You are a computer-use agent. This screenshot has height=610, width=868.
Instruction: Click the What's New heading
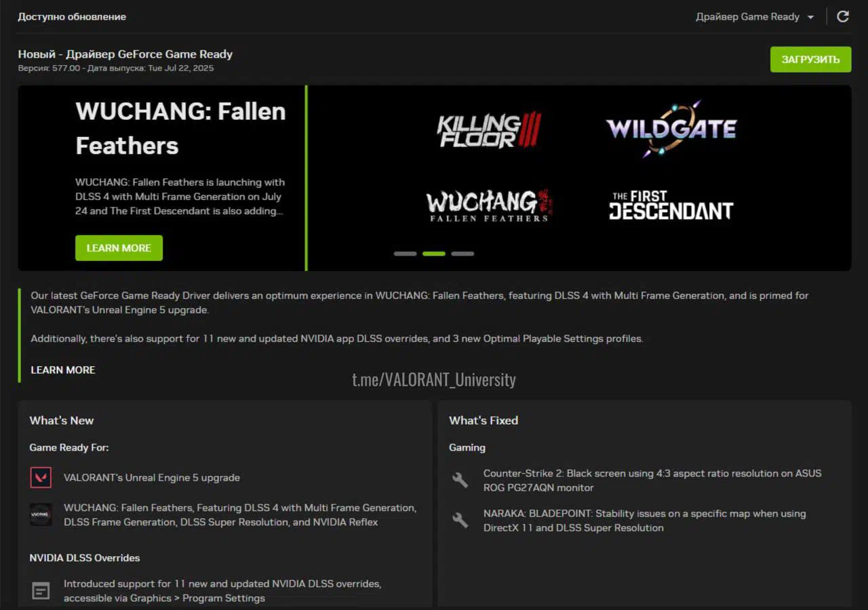click(x=62, y=420)
